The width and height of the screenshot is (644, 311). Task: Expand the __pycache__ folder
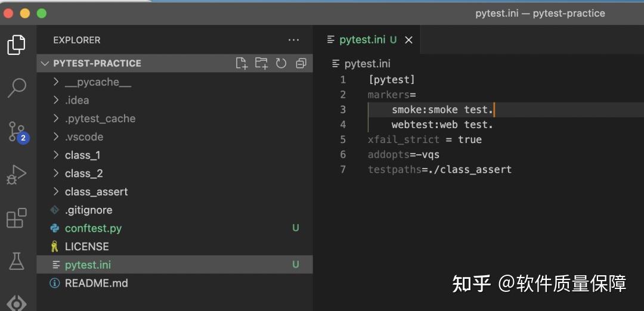point(97,82)
